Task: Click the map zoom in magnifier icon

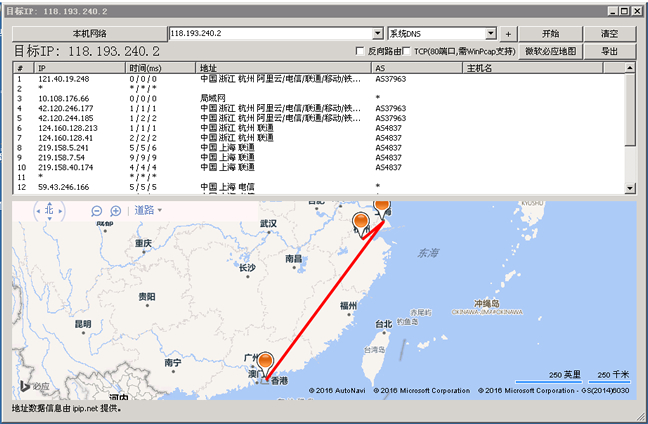Action: point(116,211)
